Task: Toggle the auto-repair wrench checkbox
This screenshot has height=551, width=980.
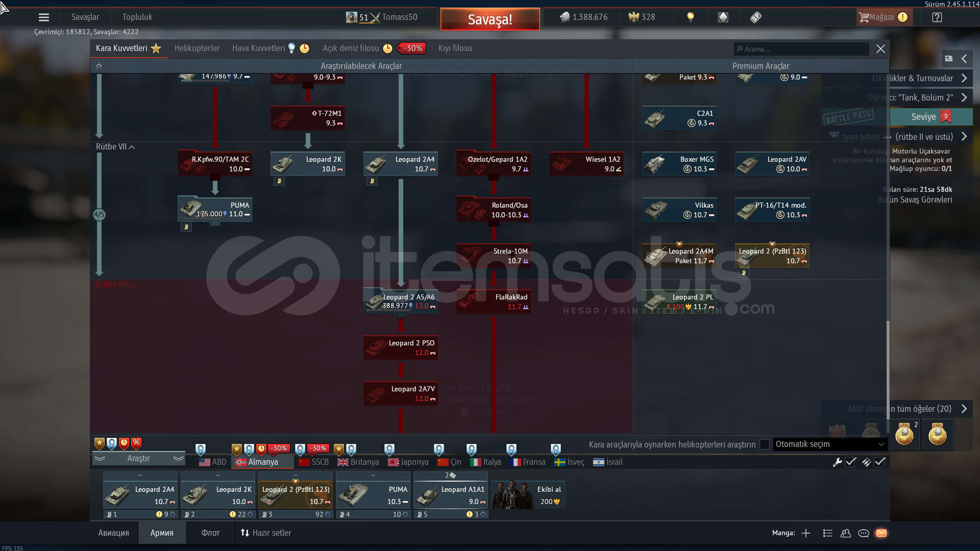Action: tap(850, 462)
